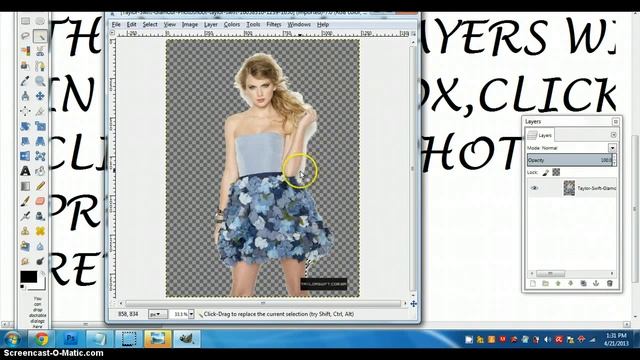640x360 pixels.
Task: Select the Smudge tool
Action: pyautogui.click(x=25, y=261)
